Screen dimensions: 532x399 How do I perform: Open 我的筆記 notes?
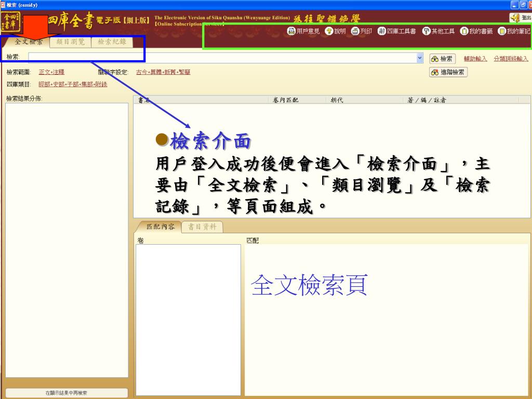(514, 31)
